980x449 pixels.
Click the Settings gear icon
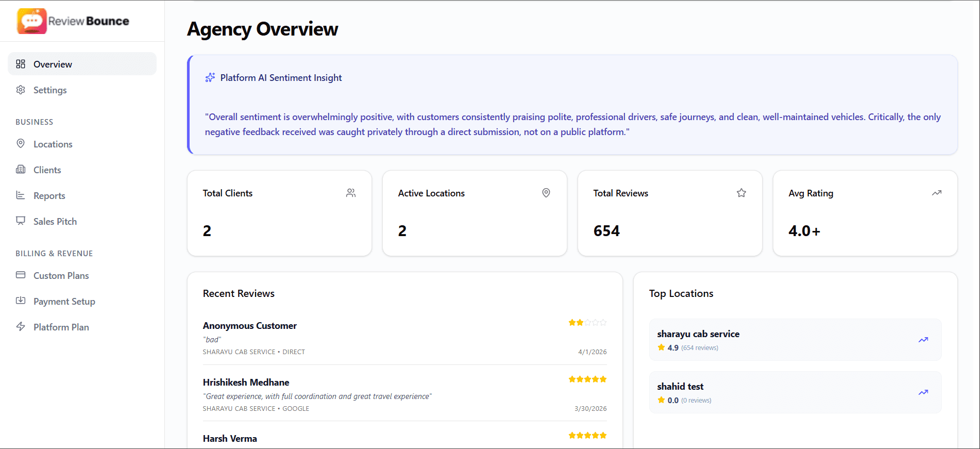tap(21, 90)
